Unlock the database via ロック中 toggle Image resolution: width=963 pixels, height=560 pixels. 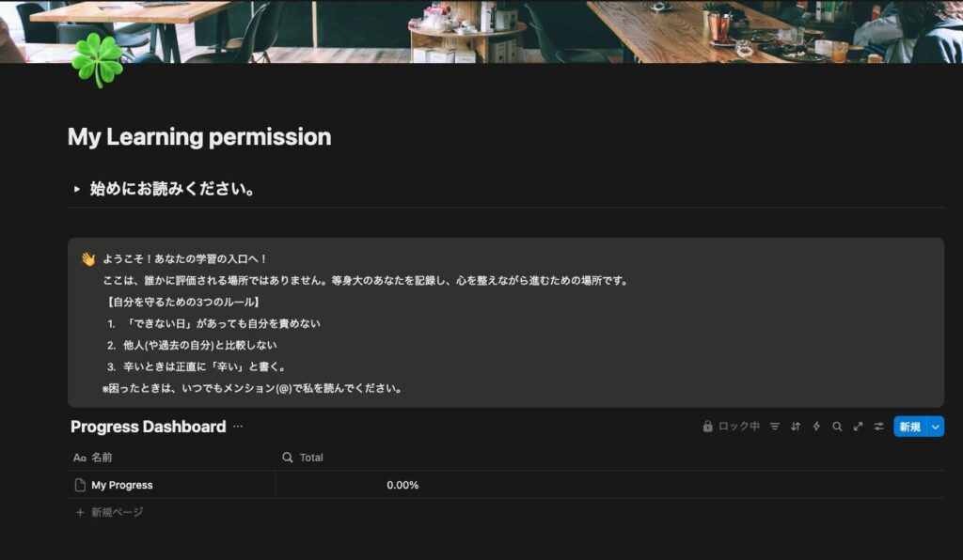(x=734, y=426)
